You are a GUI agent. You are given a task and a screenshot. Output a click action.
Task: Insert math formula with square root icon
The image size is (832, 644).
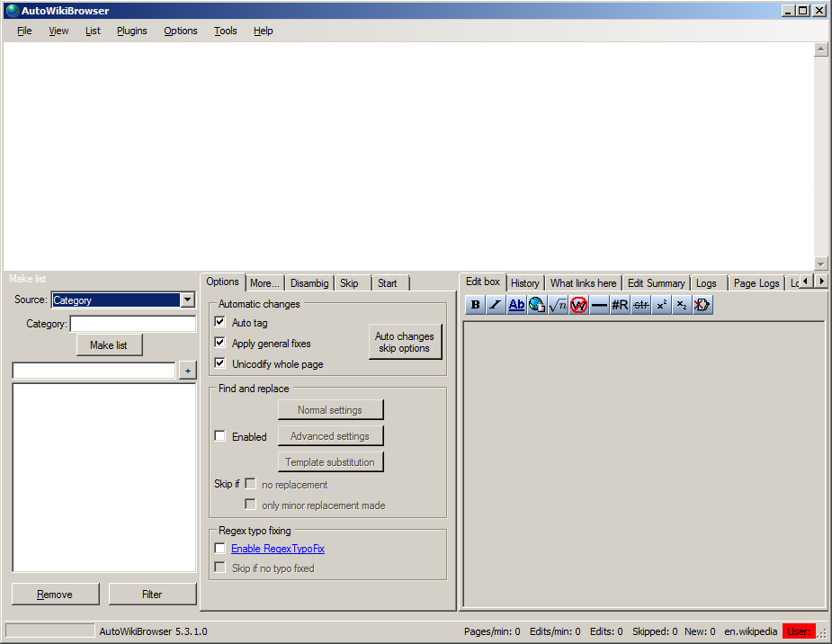(x=558, y=305)
